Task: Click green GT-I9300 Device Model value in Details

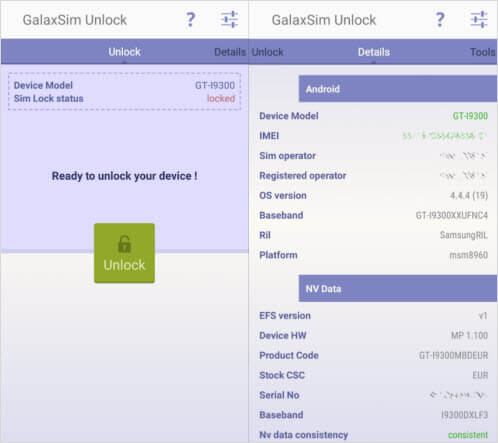Action: point(470,116)
